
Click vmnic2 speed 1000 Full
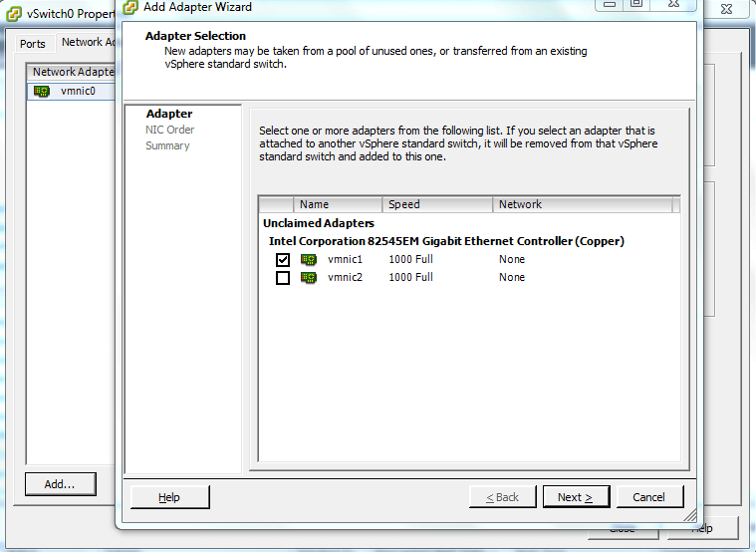(410, 277)
